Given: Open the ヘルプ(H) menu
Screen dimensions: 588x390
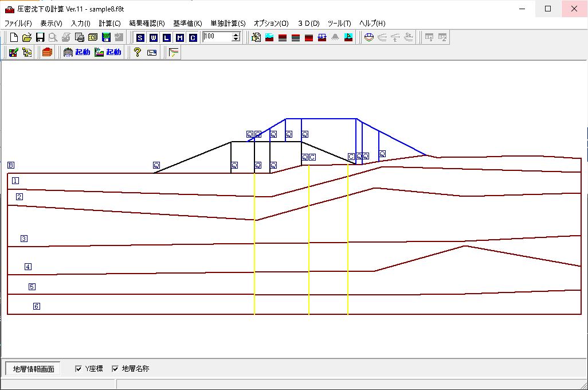Looking at the screenshot, I should [373, 24].
